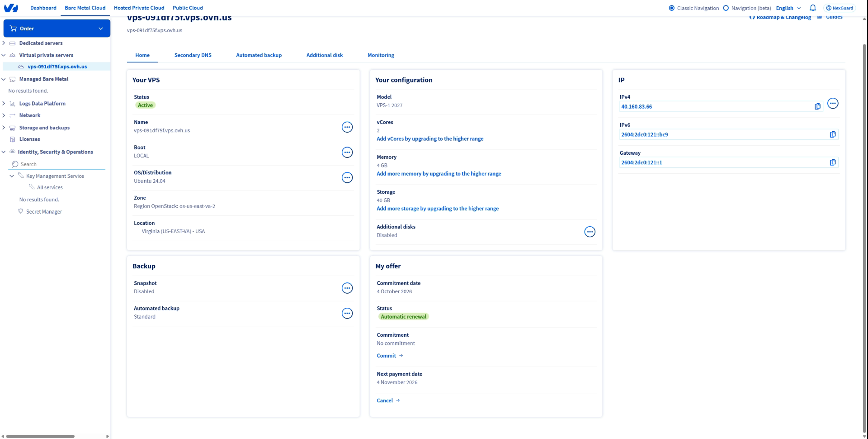Click Add vCores upgrade link

tap(430, 139)
